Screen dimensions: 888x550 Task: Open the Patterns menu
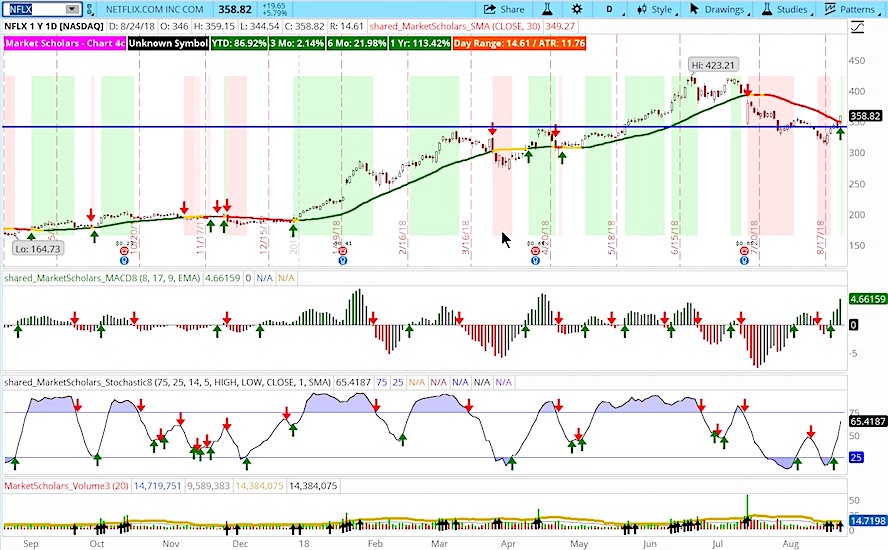point(851,9)
